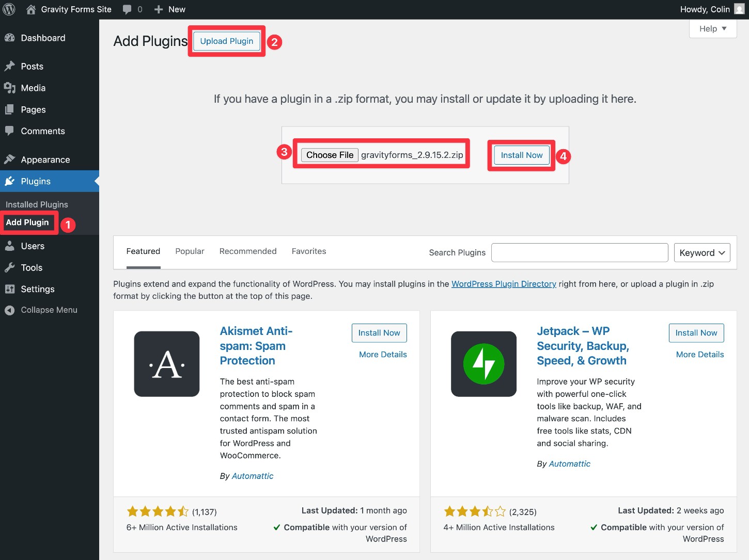The image size is (749, 560).
Task: Click Colin's user avatar icon
Action: (740, 9)
